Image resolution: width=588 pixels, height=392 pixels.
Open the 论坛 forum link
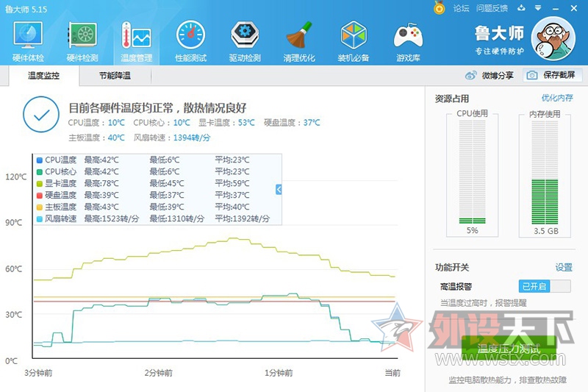(461, 8)
